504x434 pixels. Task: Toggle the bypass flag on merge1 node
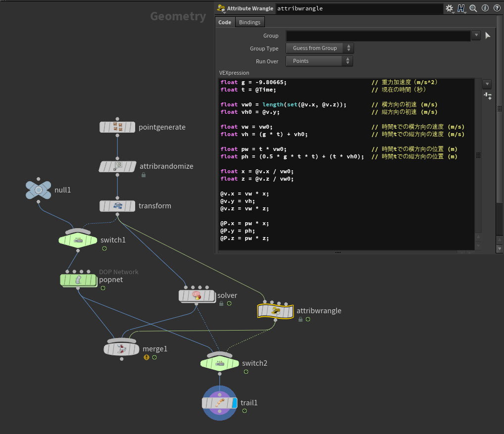pos(107,349)
